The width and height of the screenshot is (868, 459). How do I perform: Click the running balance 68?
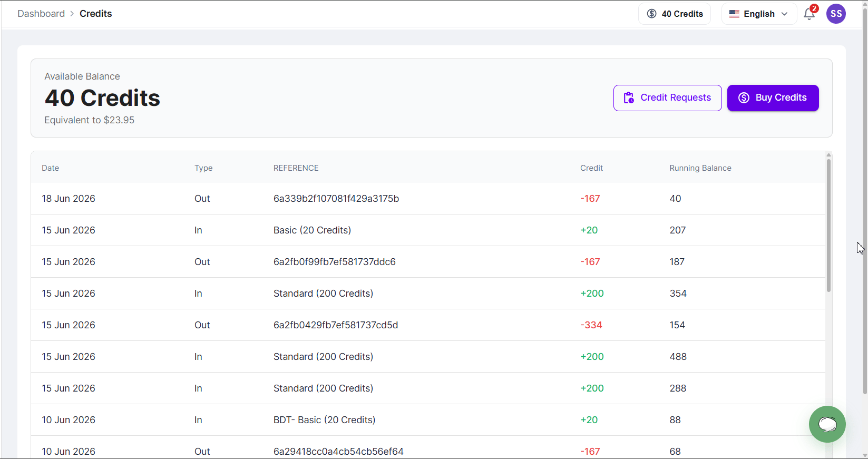tap(675, 452)
